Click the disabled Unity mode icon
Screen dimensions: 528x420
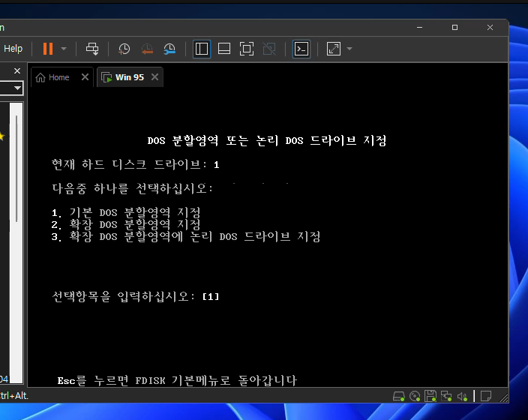point(269,49)
